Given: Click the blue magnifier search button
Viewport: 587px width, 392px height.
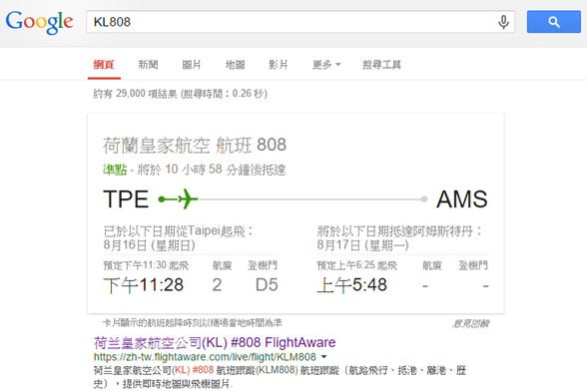Looking at the screenshot, I should point(554,22).
